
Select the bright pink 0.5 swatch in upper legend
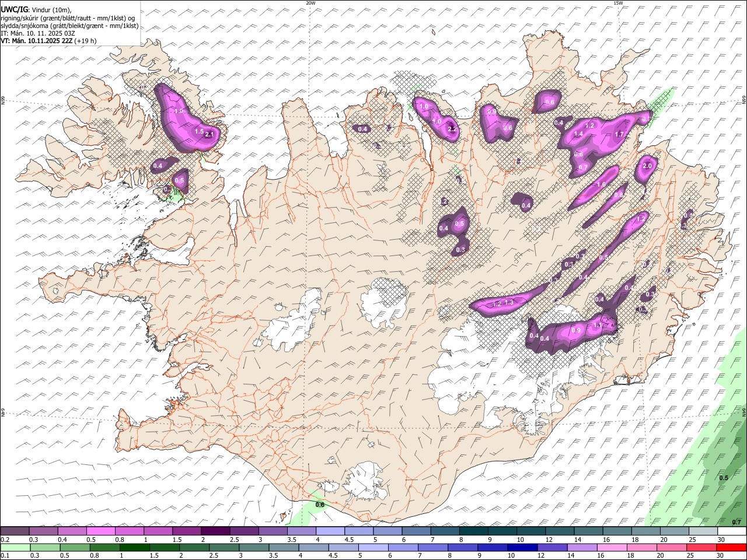coord(100,531)
